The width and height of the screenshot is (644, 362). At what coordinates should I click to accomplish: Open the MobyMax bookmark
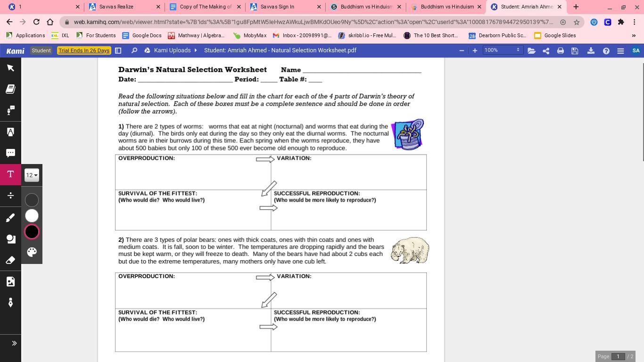pos(250,35)
